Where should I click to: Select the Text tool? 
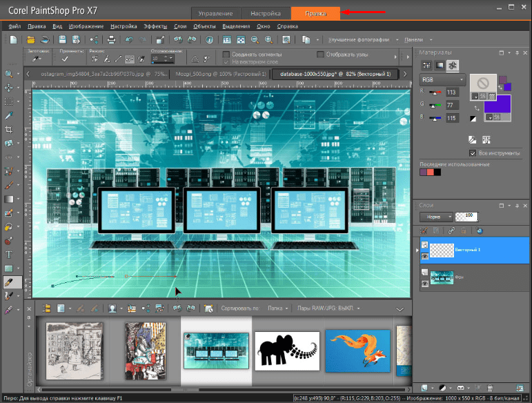9,254
